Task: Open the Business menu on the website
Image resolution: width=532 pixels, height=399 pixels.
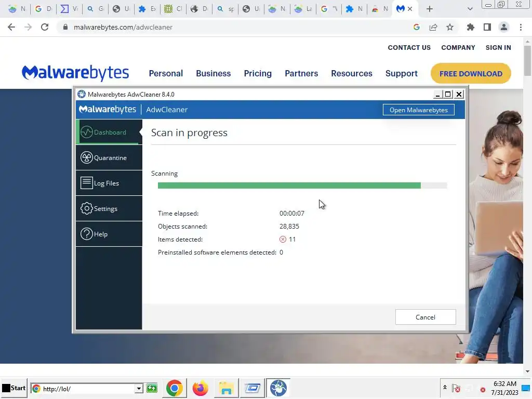Action: pos(214,73)
